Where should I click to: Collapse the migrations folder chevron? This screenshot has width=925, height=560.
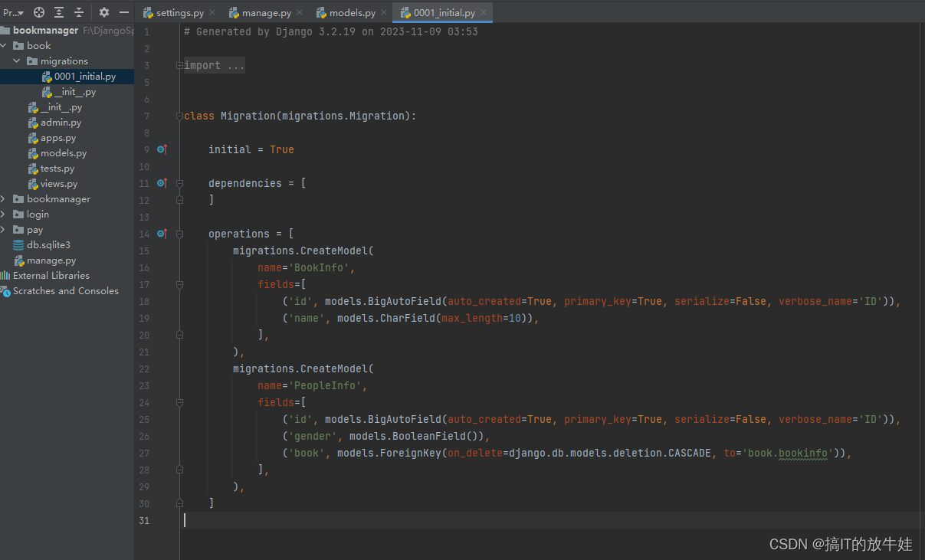pyautogui.click(x=17, y=61)
